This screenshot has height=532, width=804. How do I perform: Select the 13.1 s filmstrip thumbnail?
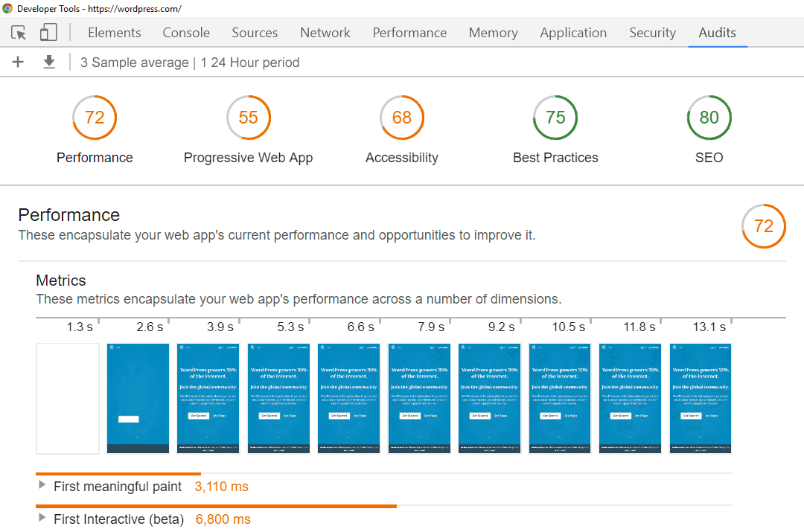tap(701, 398)
